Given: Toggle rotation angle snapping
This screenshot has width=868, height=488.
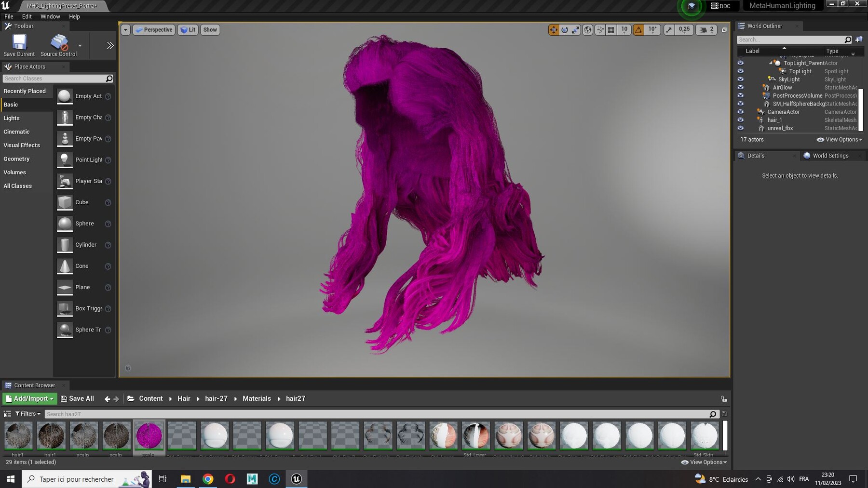Looking at the screenshot, I should pyautogui.click(x=638, y=30).
